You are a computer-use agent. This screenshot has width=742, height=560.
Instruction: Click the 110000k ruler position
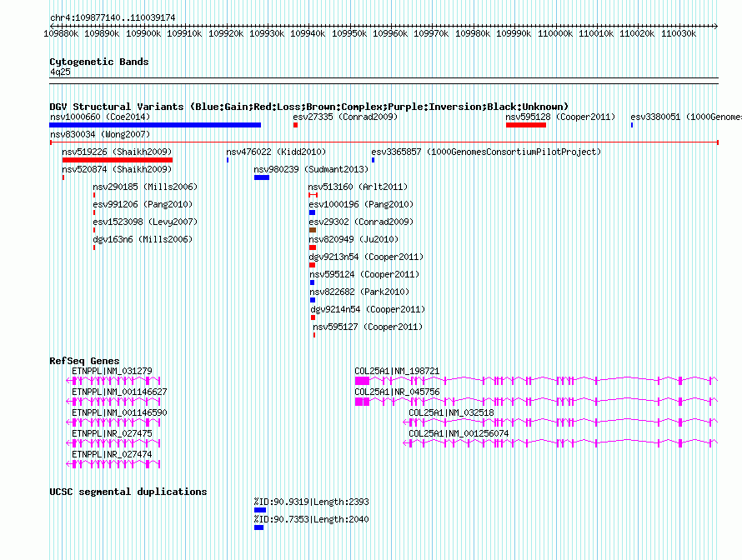click(x=555, y=33)
